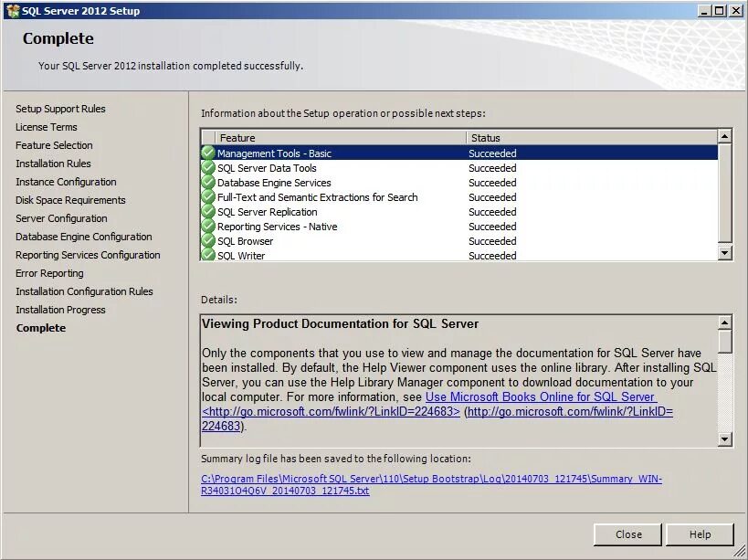Click the Instance Configuration step
The image size is (748, 560).
coord(66,182)
